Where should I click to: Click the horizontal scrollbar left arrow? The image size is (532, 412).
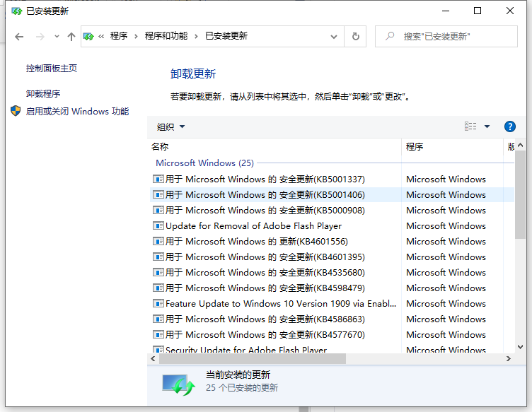tap(153, 359)
